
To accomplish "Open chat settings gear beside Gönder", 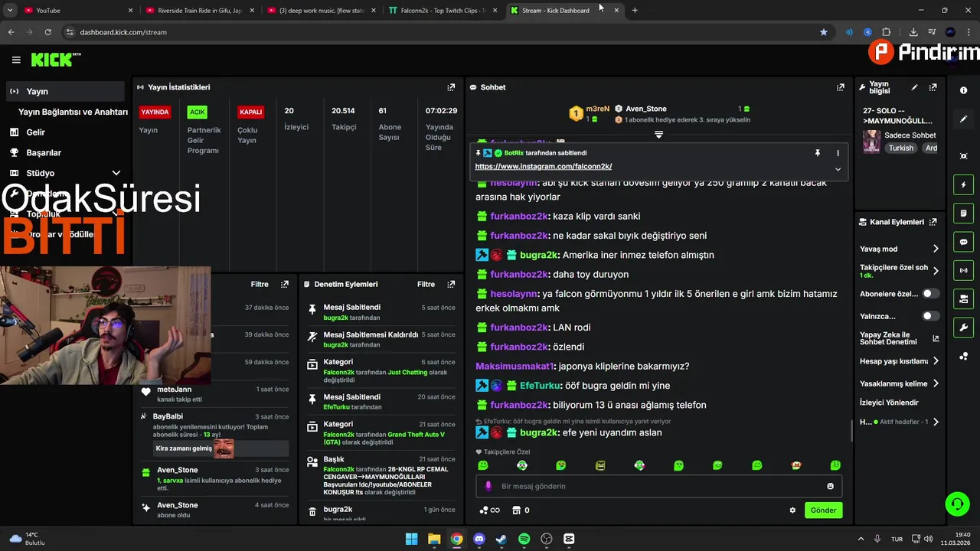I will coord(792,510).
